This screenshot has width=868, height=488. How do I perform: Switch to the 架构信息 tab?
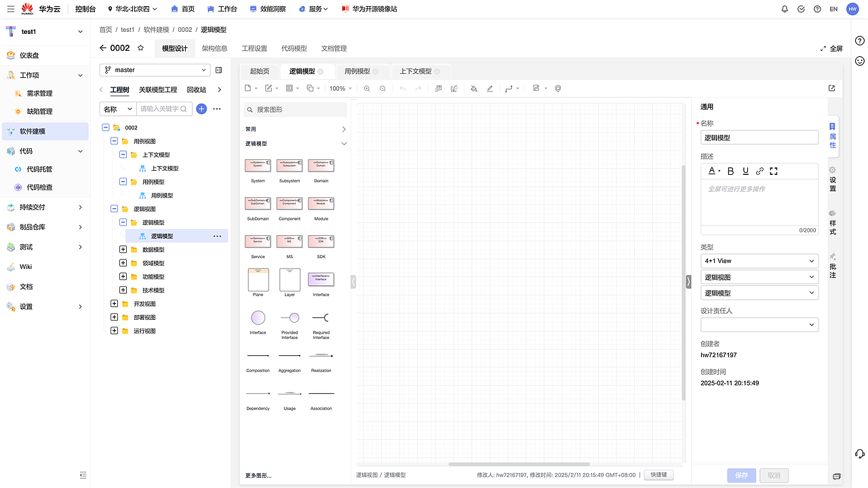[x=214, y=48]
